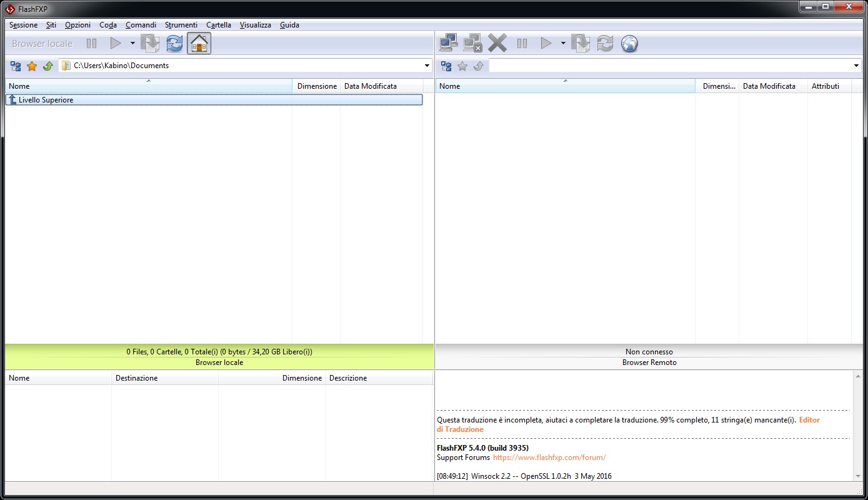Open the dropdown arrow beside local play button
Image resolution: width=868 pixels, height=500 pixels.
132,44
